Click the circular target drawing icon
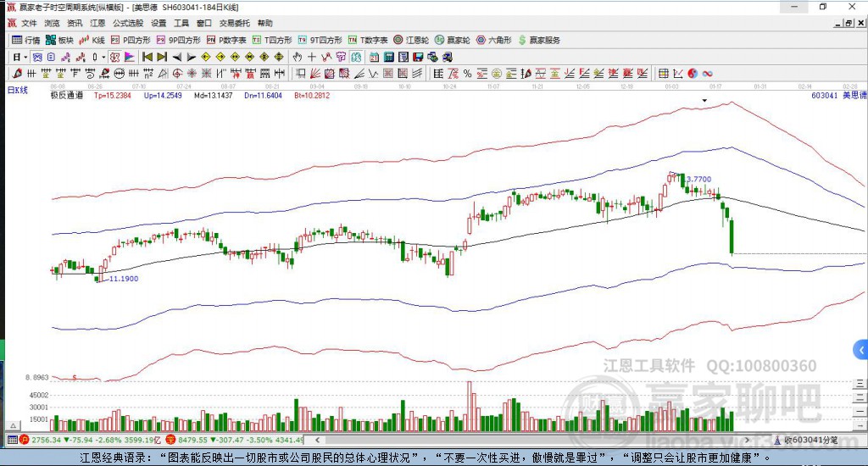 point(177,73)
